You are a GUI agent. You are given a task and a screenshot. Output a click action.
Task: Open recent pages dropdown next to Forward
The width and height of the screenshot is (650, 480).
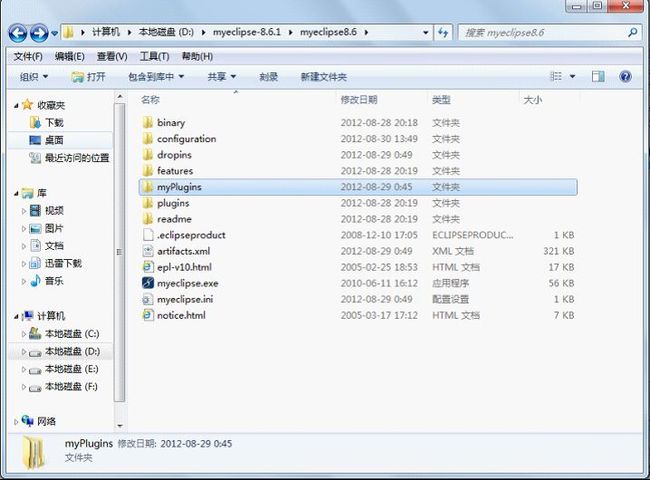tap(54, 33)
